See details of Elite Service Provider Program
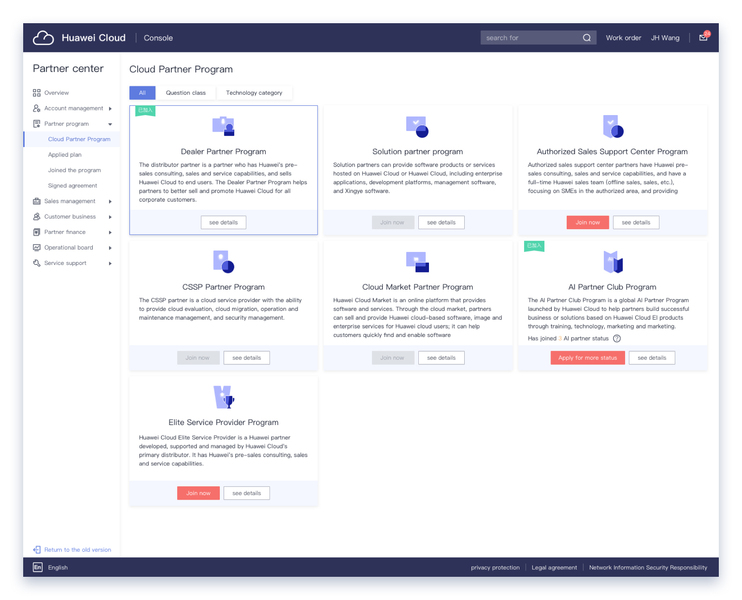 (247, 493)
